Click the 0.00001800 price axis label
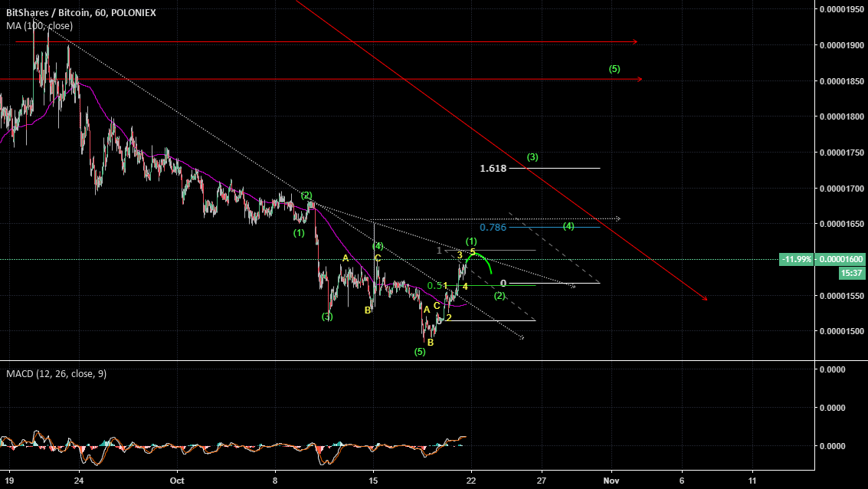Viewport: 868px width, 489px height. (x=841, y=117)
